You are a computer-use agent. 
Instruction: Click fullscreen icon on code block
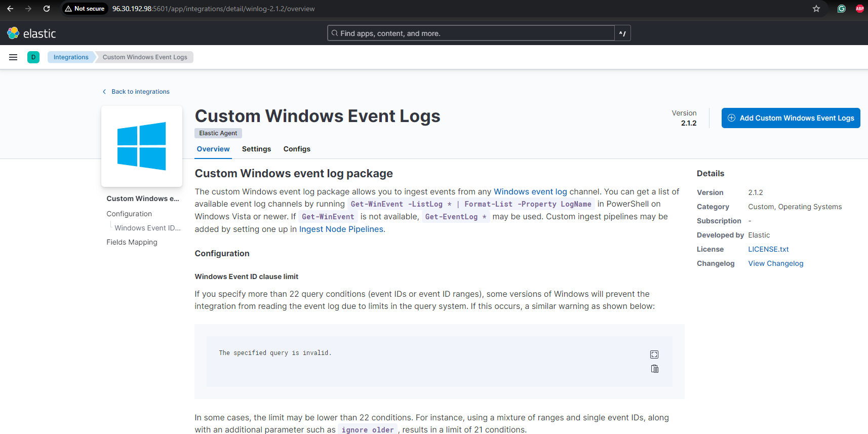(x=654, y=354)
